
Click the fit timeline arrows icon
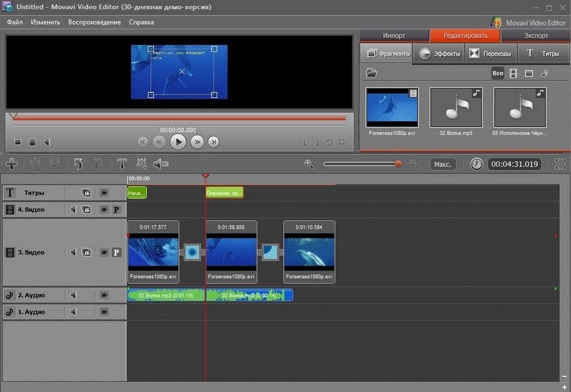560,164
